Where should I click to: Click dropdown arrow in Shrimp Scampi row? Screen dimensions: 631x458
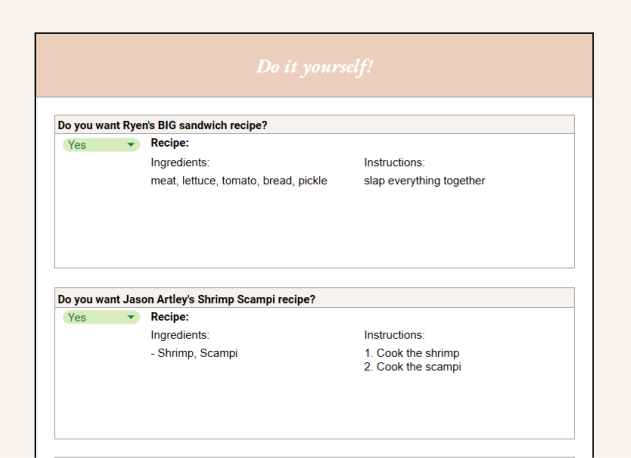131,317
